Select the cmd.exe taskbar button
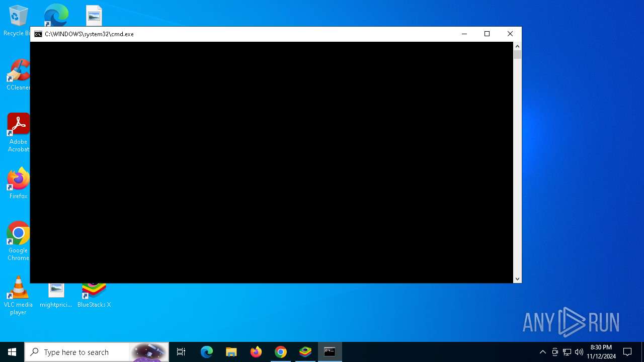Image resolution: width=644 pixels, height=362 pixels. (330, 352)
